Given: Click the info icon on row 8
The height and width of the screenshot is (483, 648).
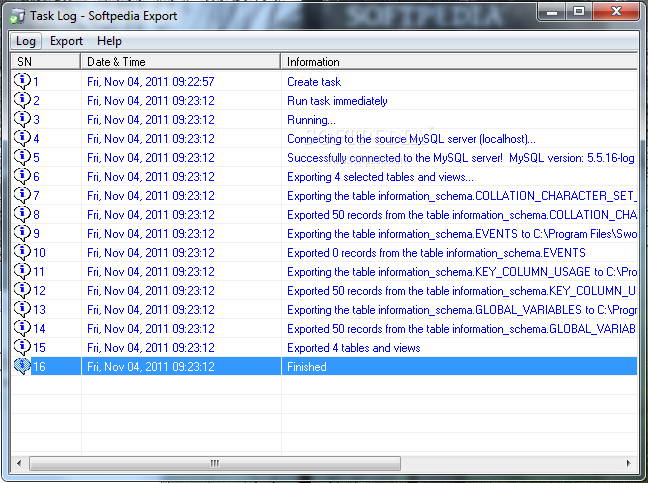Looking at the screenshot, I should [x=22, y=214].
